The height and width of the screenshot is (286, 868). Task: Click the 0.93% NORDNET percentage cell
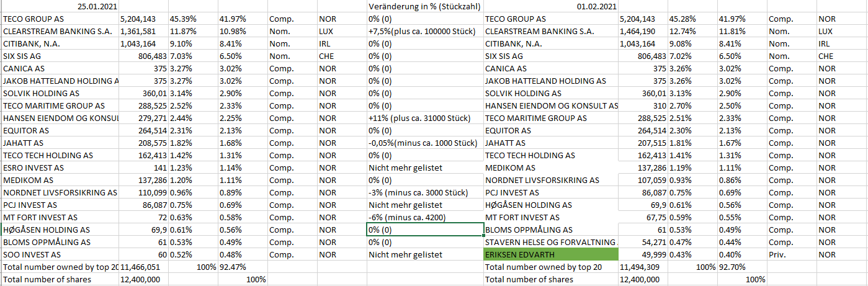pyautogui.click(x=692, y=181)
